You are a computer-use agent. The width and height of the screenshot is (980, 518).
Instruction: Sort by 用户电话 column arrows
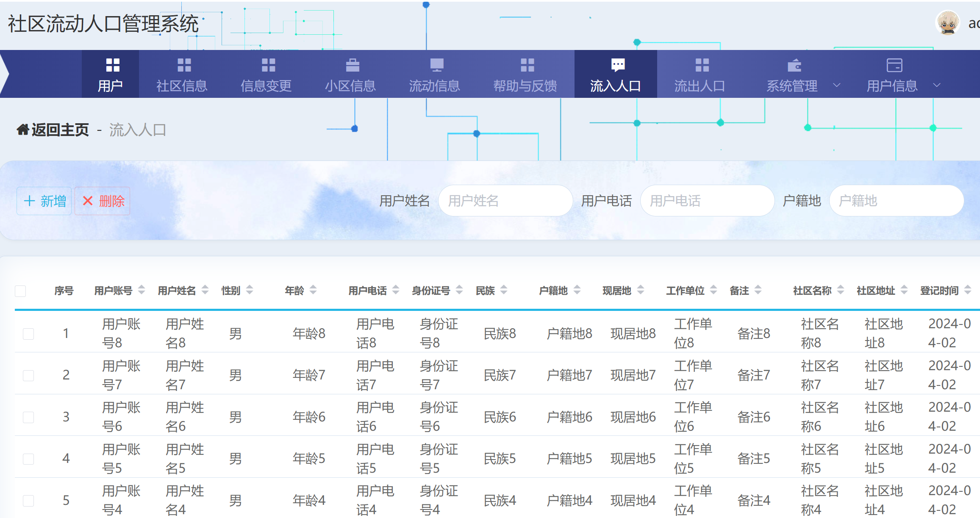click(396, 290)
